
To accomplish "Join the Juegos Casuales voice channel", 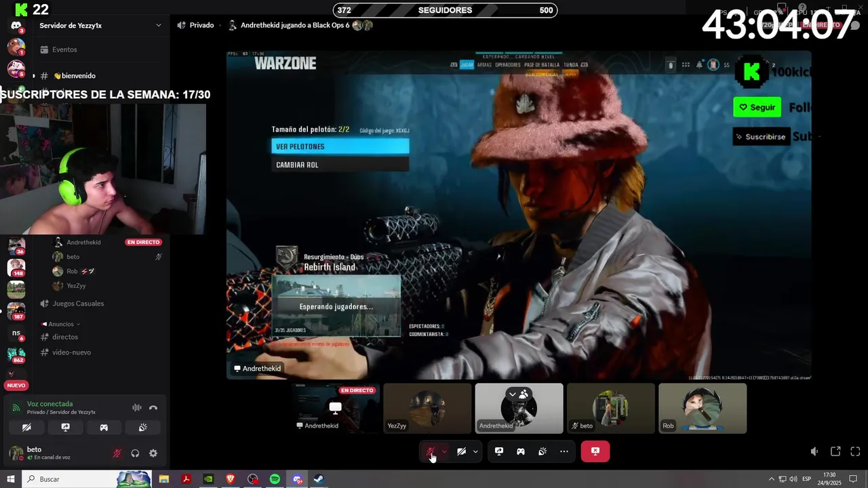I will 100,304.
